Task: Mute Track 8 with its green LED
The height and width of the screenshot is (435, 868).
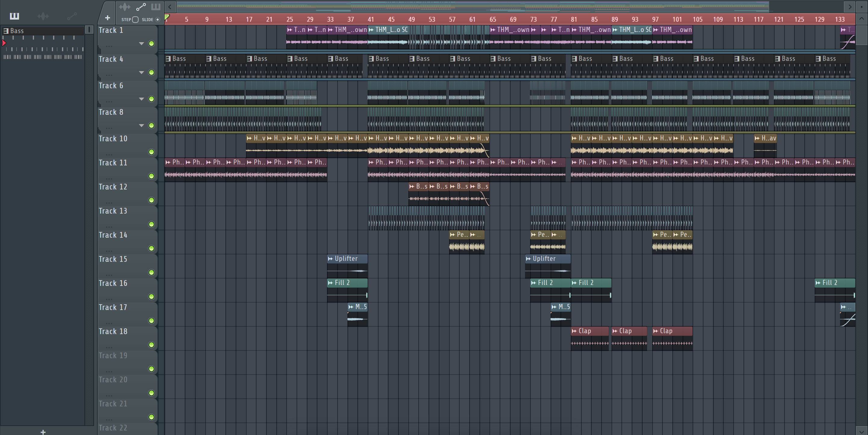Action: pos(151,126)
